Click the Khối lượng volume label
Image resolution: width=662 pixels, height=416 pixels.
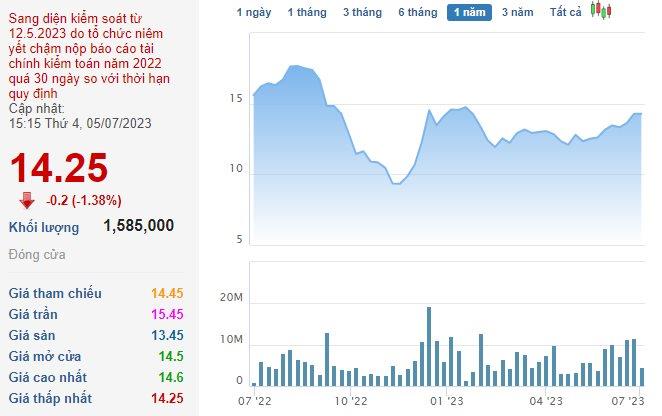coord(43,226)
